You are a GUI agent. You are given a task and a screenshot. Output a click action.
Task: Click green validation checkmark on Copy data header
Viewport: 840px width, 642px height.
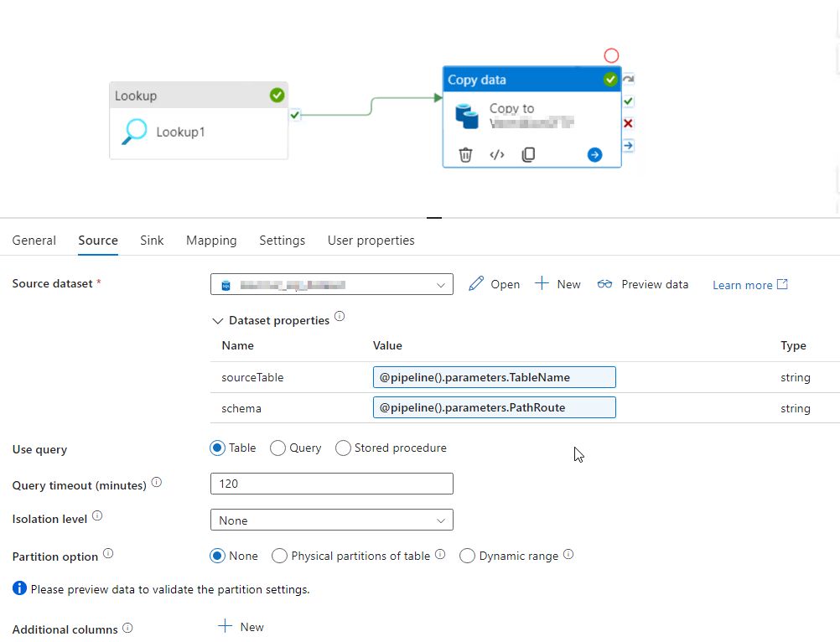click(x=610, y=80)
